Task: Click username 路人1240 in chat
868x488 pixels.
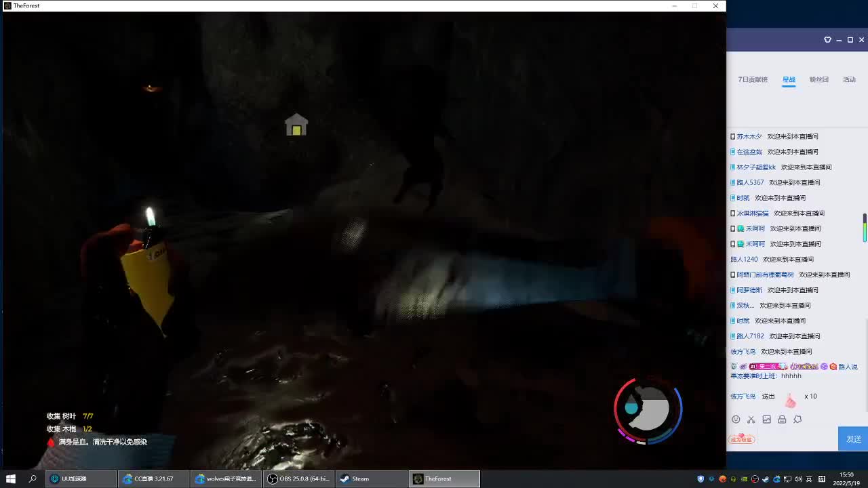Action: tap(744, 260)
